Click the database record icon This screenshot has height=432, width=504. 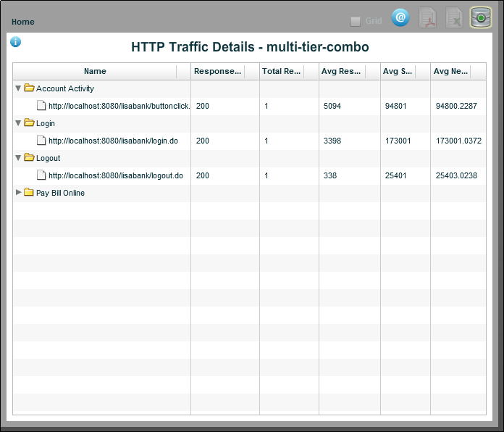481,17
